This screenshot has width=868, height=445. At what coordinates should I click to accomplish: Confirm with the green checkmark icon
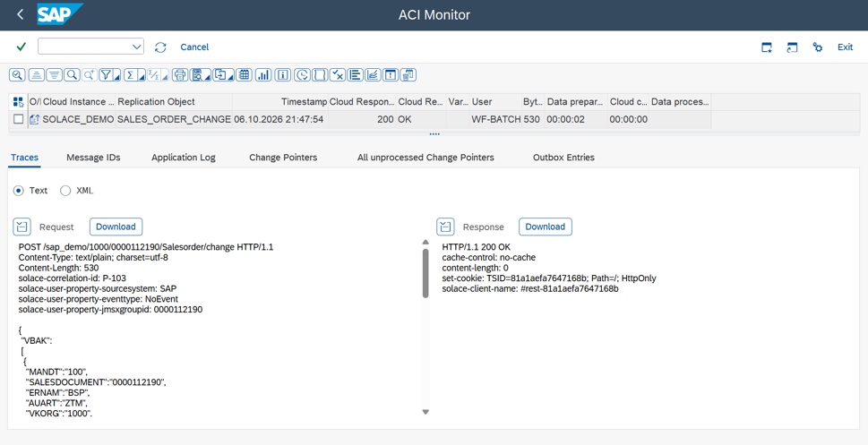21,47
